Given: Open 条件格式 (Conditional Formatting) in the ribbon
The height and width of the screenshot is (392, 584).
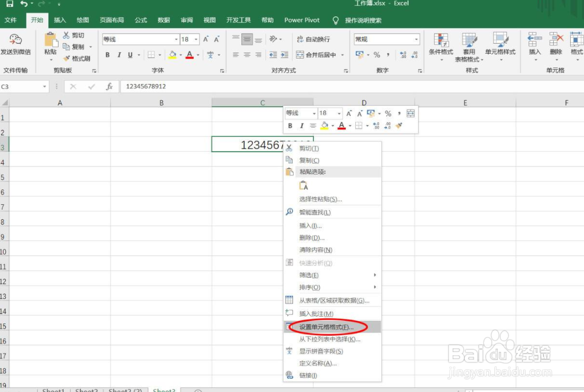Looking at the screenshot, I should point(440,47).
